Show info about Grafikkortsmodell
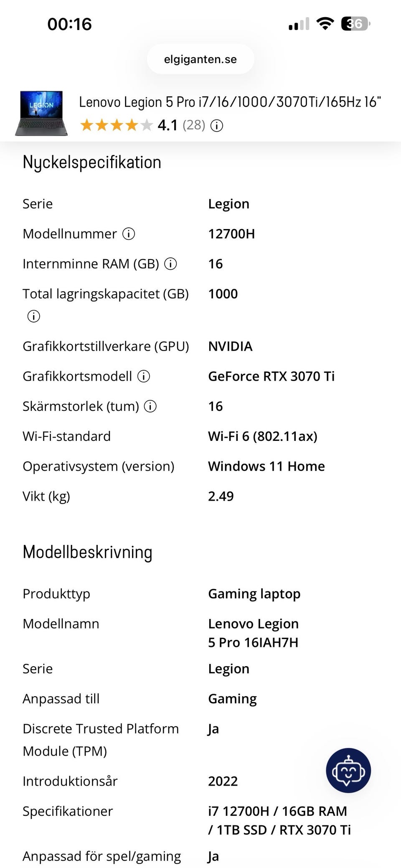Image resolution: width=401 pixels, height=868 pixels. 144,376
